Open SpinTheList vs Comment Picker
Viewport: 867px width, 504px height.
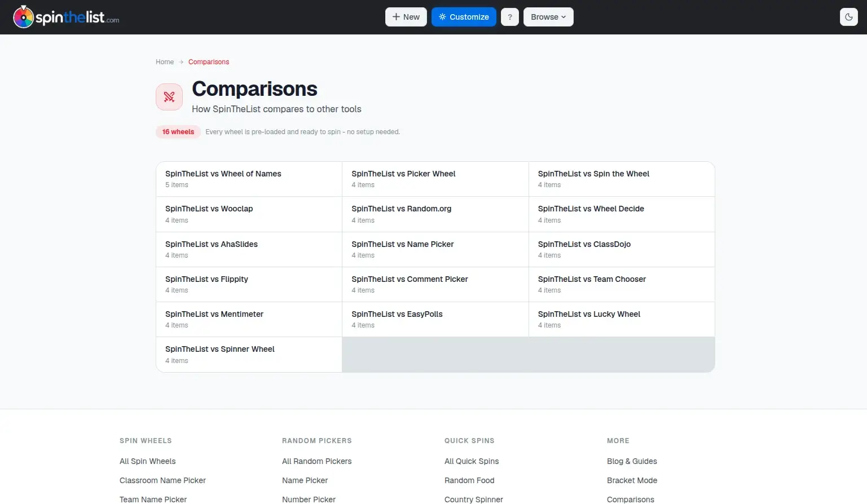(x=435, y=284)
